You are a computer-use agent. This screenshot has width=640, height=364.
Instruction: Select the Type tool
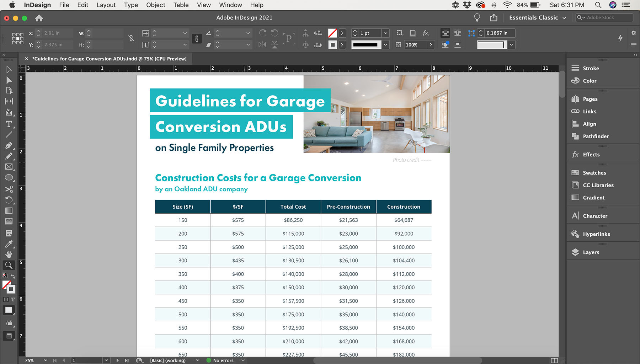point(9,124)
